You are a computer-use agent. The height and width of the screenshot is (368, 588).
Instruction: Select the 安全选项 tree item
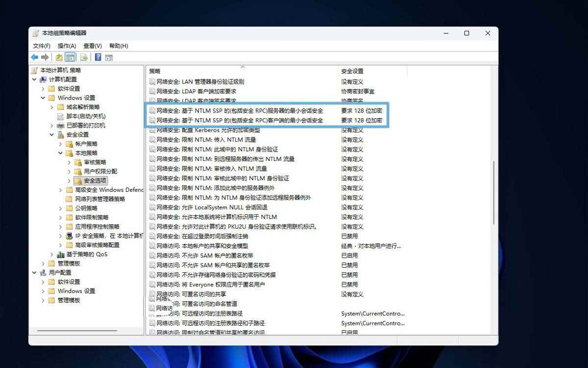[x=95, y=181]
